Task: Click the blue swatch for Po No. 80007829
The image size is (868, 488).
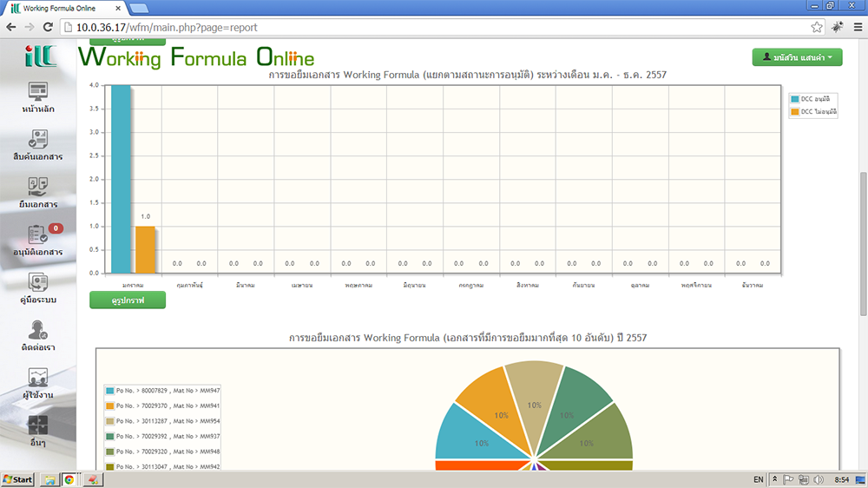Action: pos(109,391)
